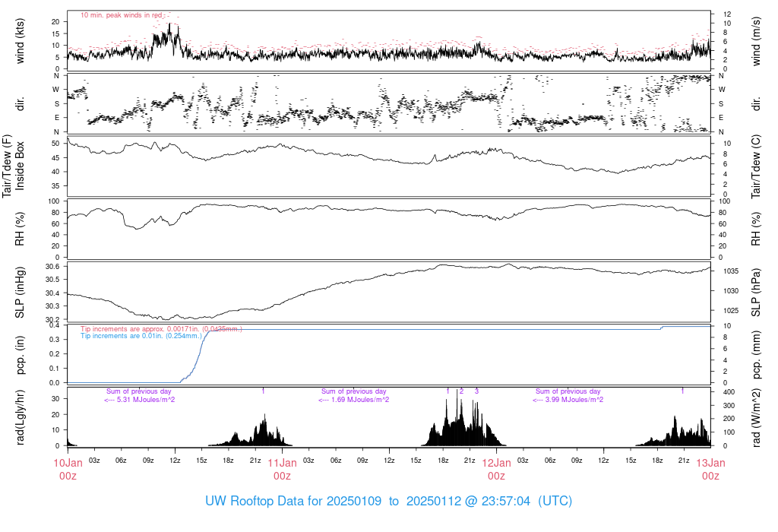This screenshot has height=532, width=778.
Task: Select the '11Jan 00z' date label
Action: [283, 470]
